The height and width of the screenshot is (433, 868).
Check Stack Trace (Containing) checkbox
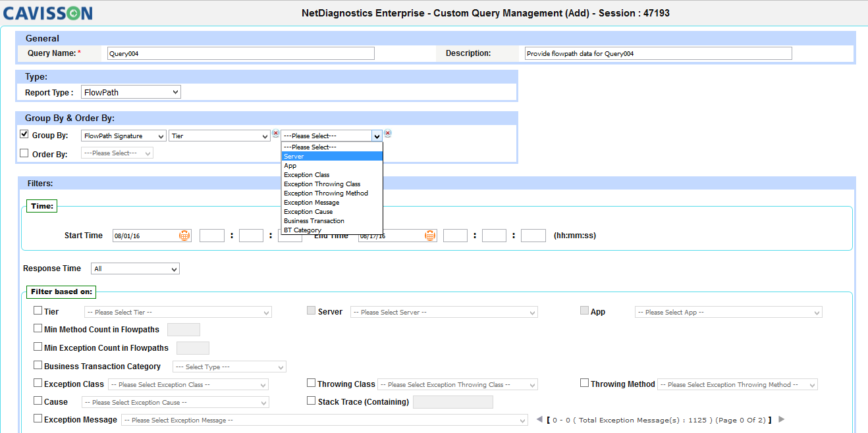[x=312, y=401]
